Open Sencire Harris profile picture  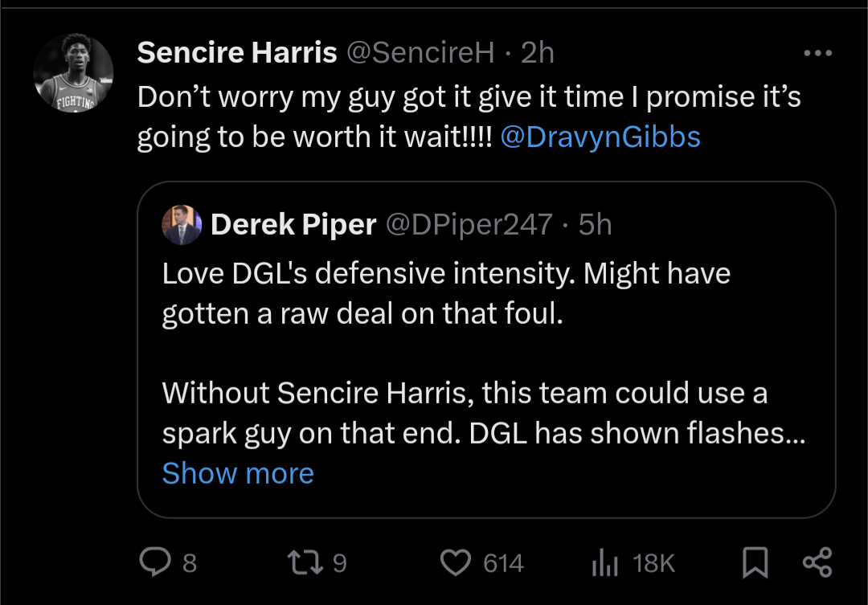pos(73,72)
